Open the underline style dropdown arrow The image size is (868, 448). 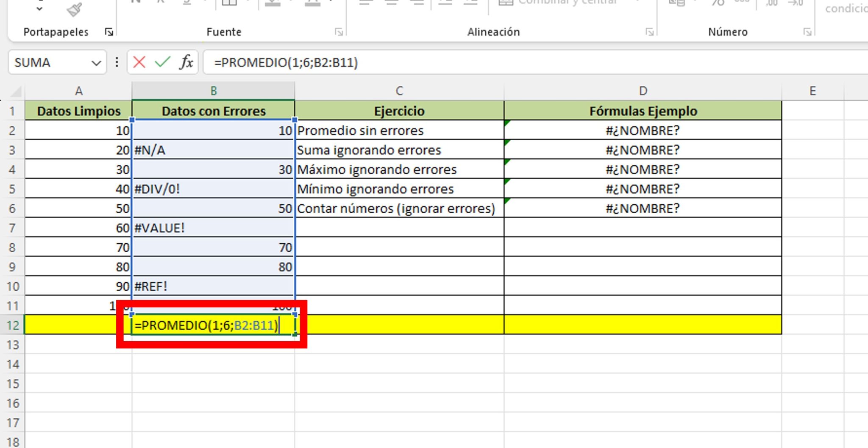[204, 2]
